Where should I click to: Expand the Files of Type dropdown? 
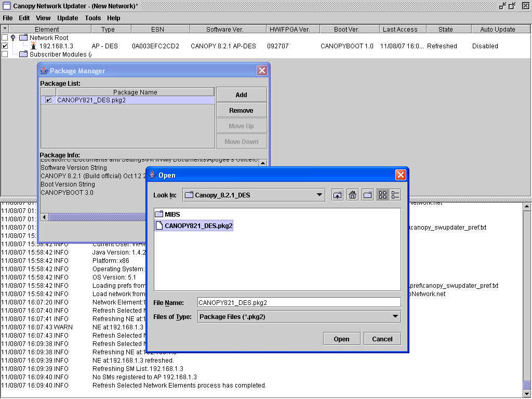395,316
